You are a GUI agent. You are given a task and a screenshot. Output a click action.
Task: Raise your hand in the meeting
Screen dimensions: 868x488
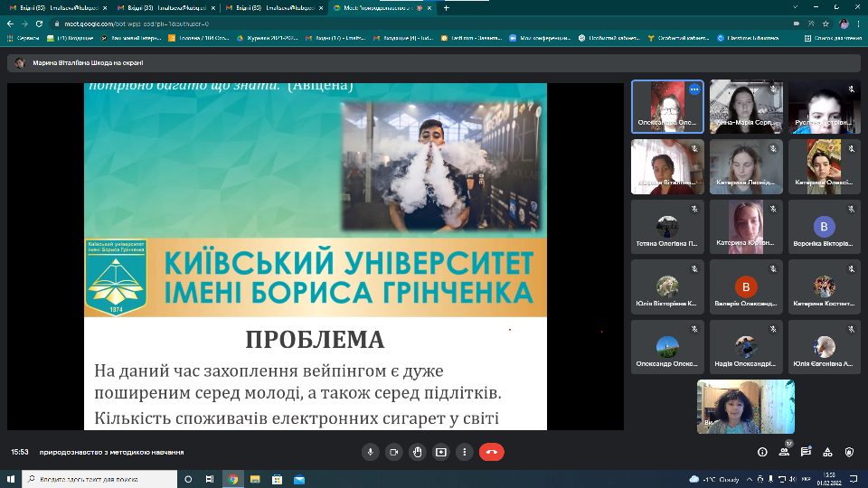[x=417, y=452]
